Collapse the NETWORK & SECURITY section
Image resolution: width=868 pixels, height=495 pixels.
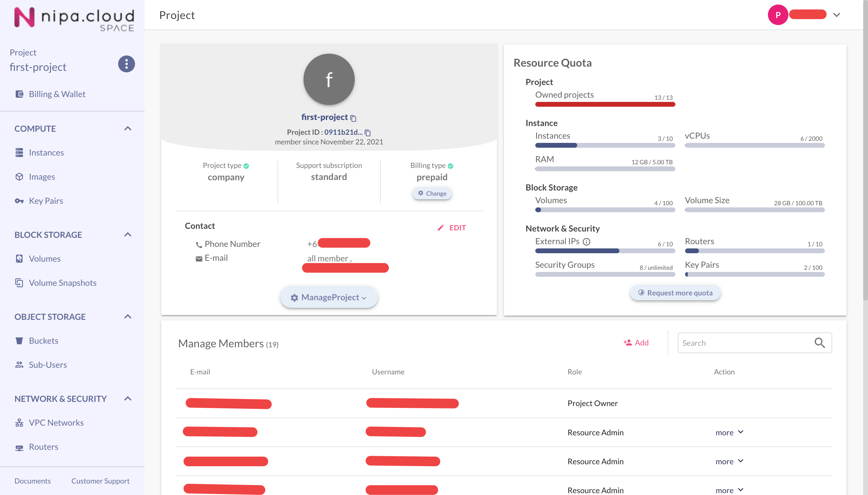(x=127, y=399)
